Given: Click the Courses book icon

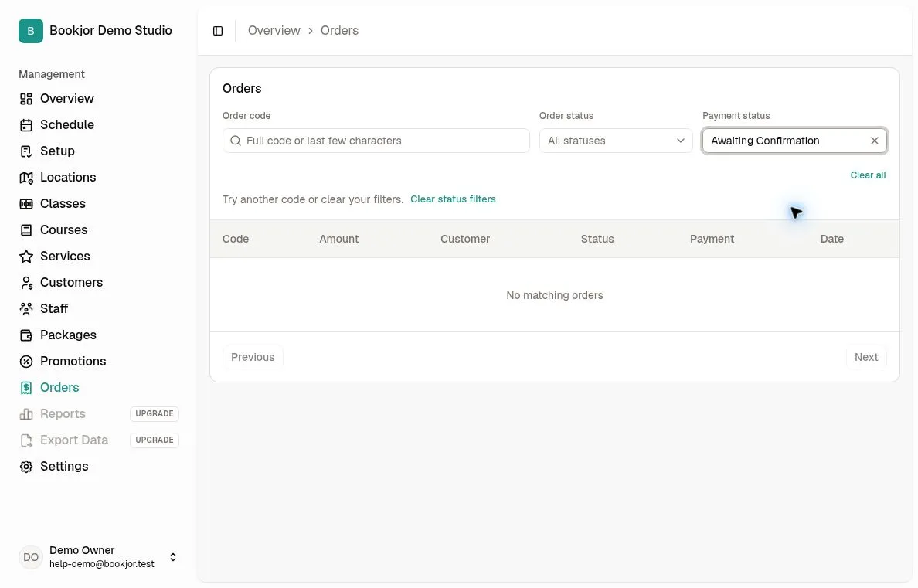Looking at the screenshot, I should tap(26, 230).
